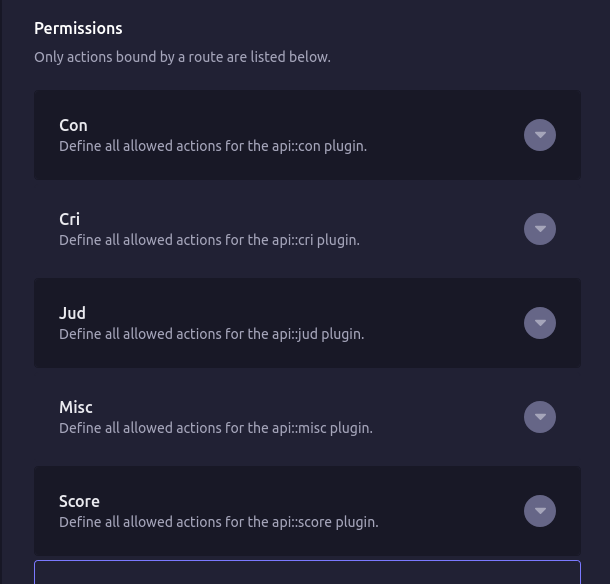Screen dimensions: 610x584
Task: Select the highlighted outlined panel below Score
Action: click(307, 572)
